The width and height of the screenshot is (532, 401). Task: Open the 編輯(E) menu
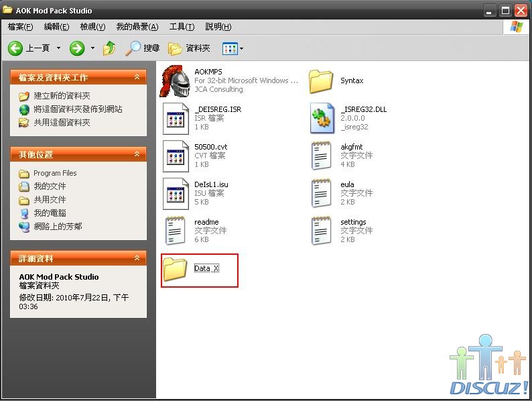tap(56, 27)
